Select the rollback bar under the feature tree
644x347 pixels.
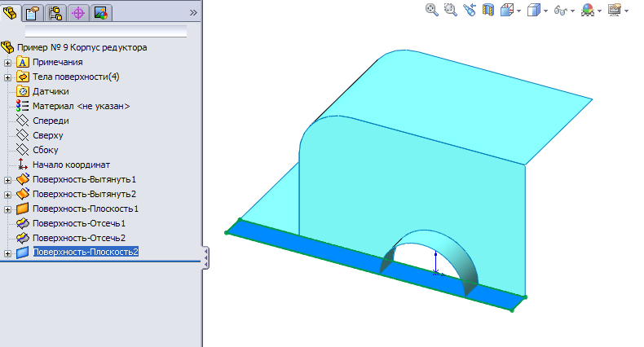pos(100,261)
